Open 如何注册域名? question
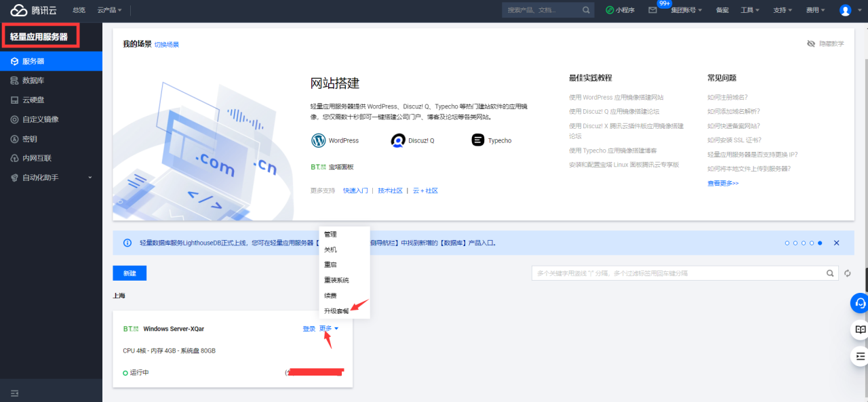The height and width of the screenshot is (402, 868). tap(728, 97)
